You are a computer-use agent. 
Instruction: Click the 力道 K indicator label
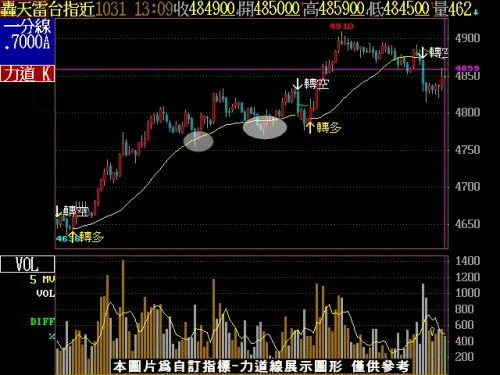click(x=27, y=73)
